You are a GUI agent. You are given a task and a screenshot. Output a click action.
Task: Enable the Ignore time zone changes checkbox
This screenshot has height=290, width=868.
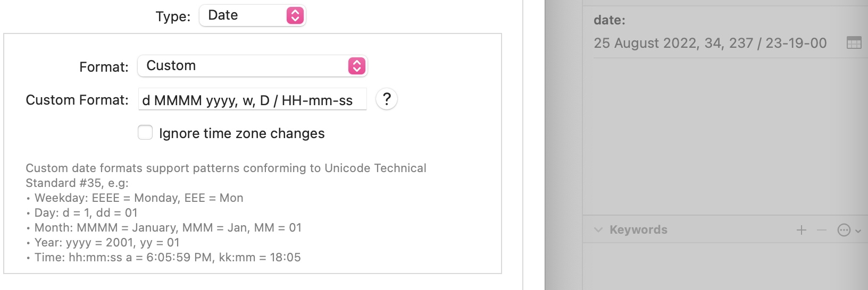pos(145,133)
